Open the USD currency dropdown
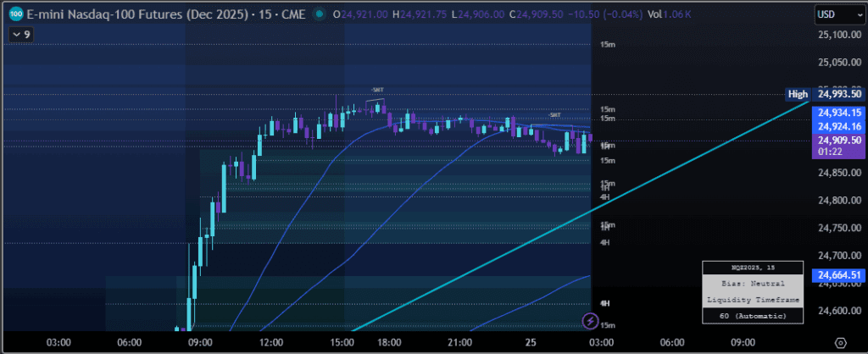 click(836, 14)
